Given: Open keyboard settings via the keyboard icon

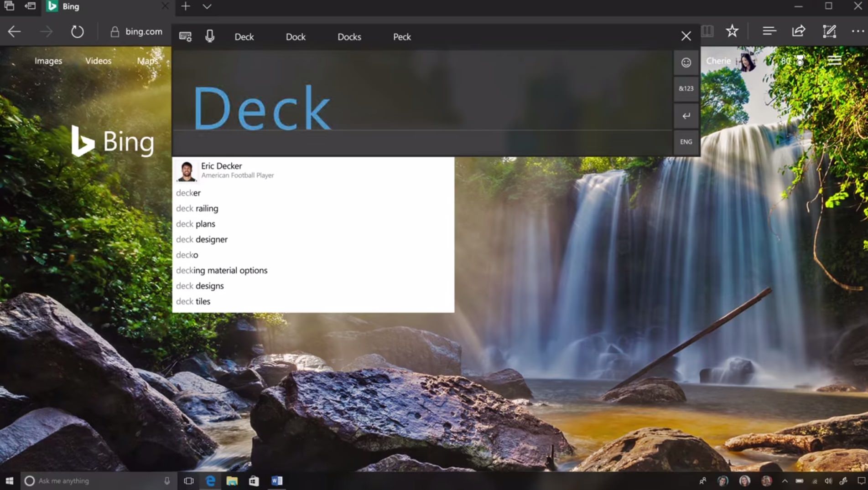Looking at the screenshot, I should (x=186, y=36).
